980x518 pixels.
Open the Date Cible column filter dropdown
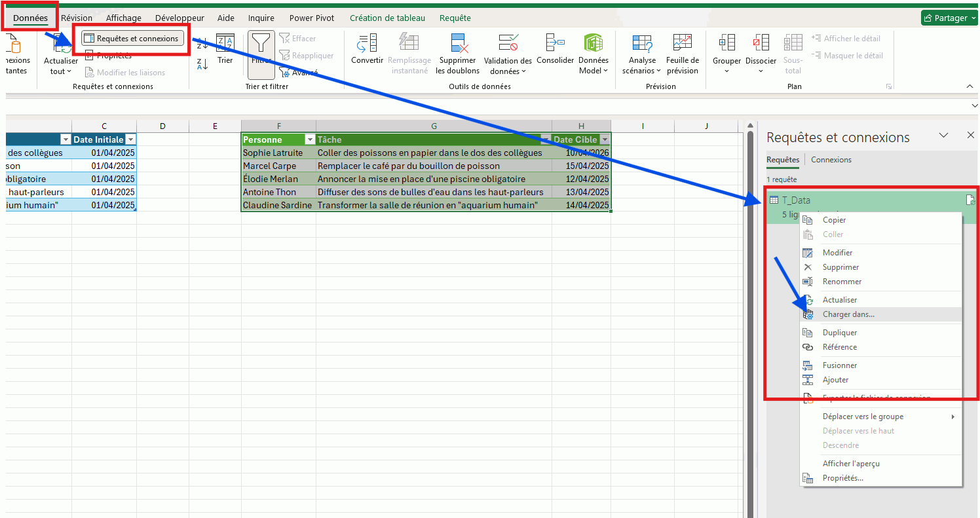click(x=605, y=139)
